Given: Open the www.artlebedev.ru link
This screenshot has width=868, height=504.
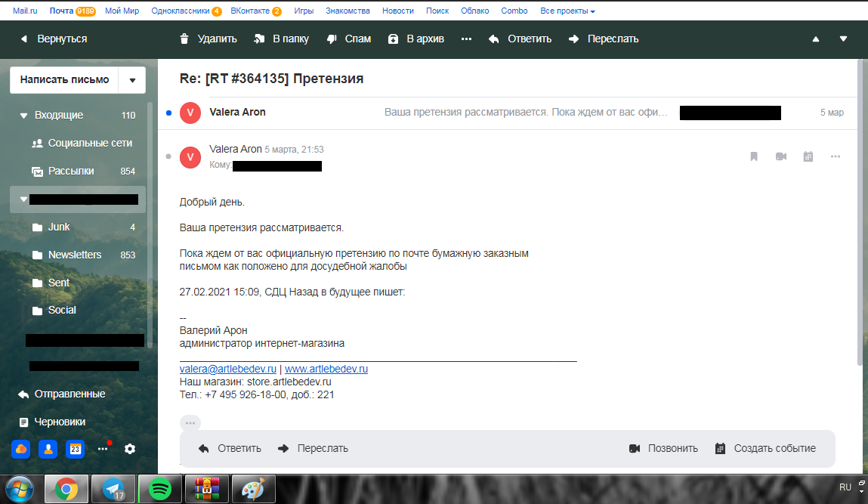Looking at the screenshot, I should (326, 369).
